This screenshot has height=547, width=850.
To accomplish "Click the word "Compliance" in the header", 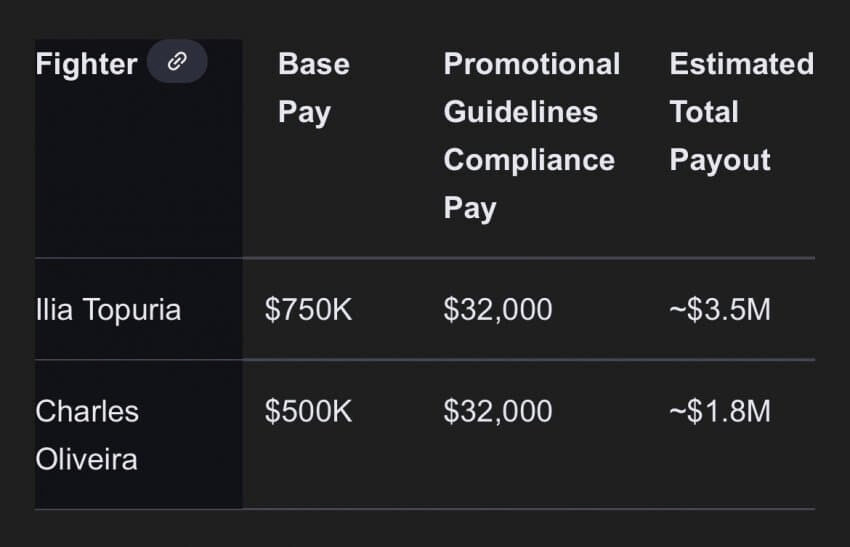I will [x=529, y=160].
